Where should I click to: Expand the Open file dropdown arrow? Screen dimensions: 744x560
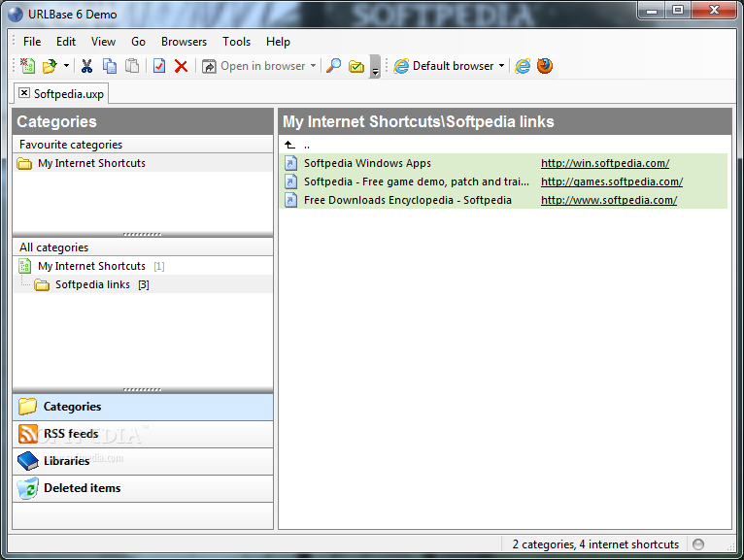(66, 66)
